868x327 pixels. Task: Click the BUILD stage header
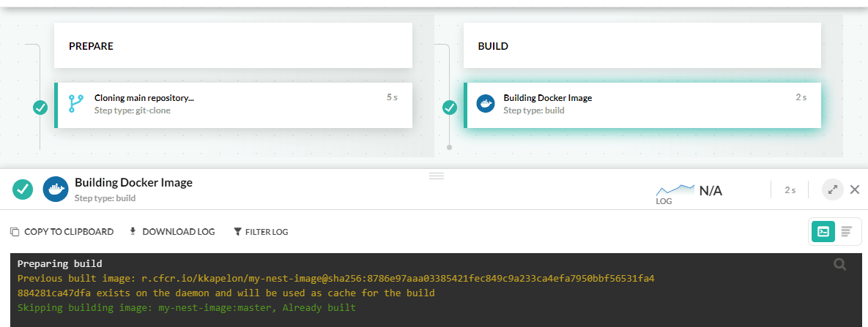coord(642,46)
